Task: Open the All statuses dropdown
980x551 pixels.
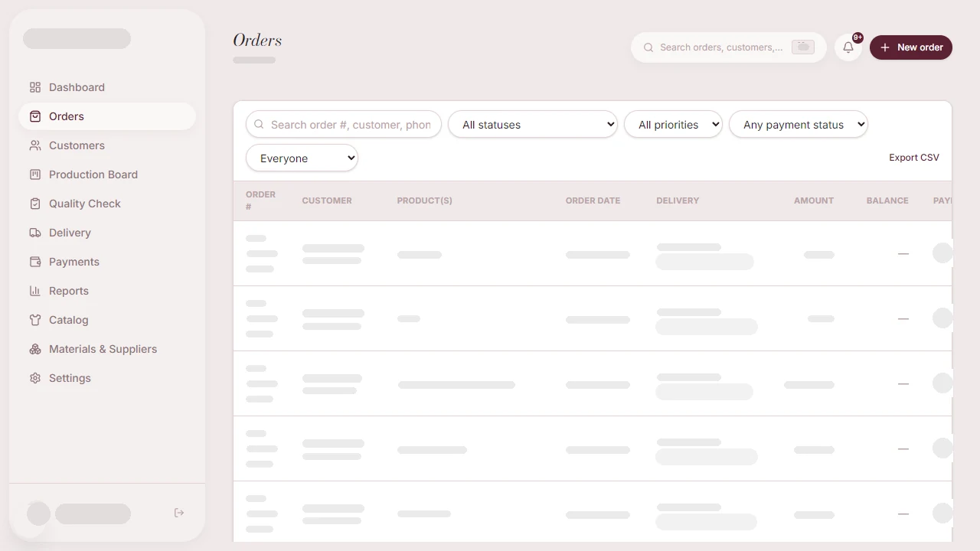Action: (x=533, y=125)
